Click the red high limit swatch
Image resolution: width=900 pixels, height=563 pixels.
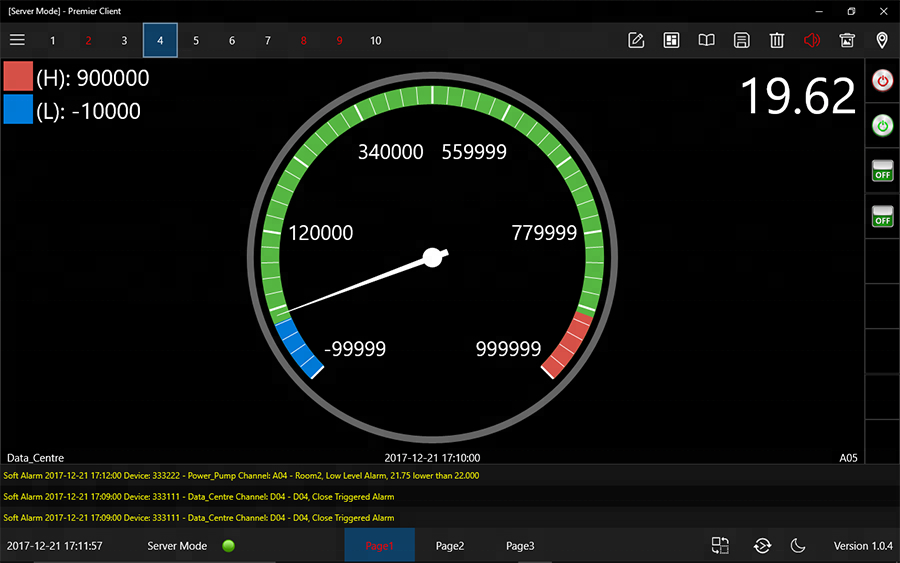(x=18, y=78)
